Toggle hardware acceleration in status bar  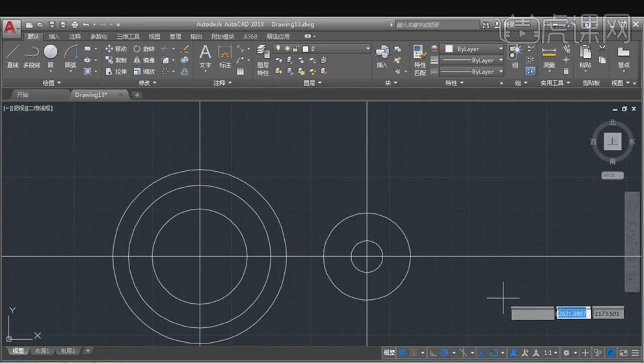point(611,353)
